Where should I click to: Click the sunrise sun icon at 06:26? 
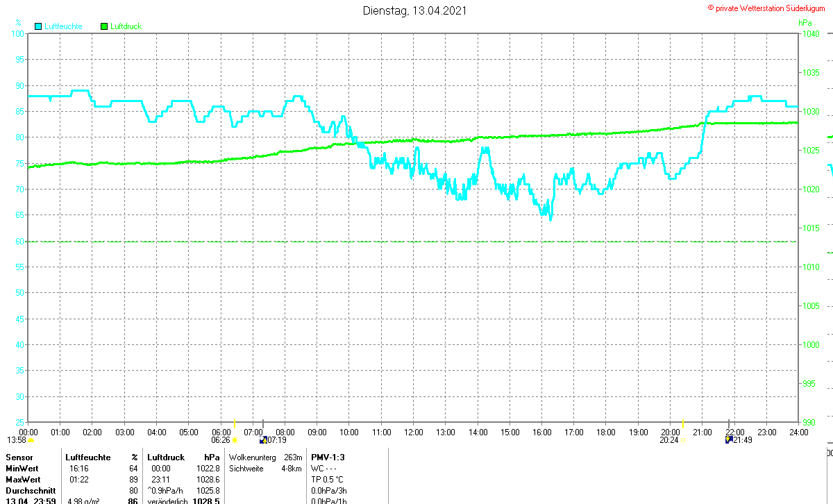[x=235, y=439]
